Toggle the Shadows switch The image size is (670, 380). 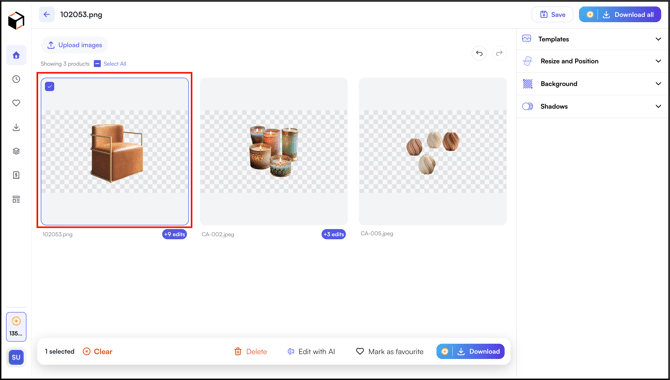(x=528, y=106)
